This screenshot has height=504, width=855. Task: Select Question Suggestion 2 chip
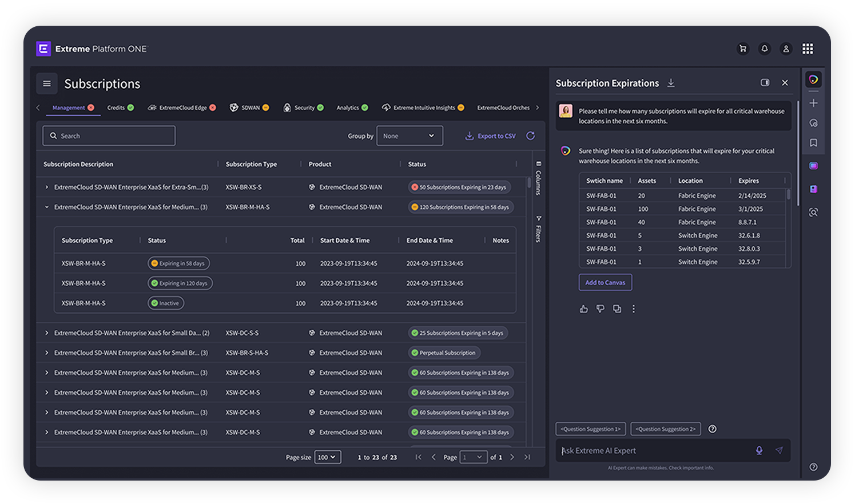(x=666, y=429)
